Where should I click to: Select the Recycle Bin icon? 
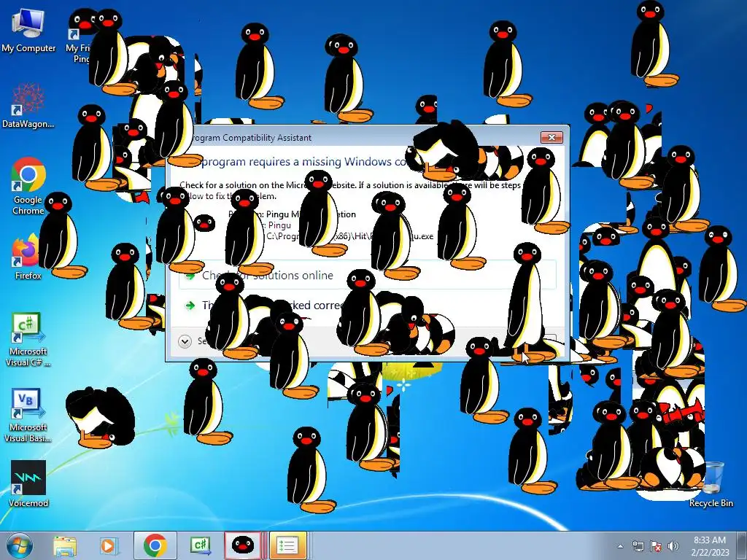click(711, 484)
